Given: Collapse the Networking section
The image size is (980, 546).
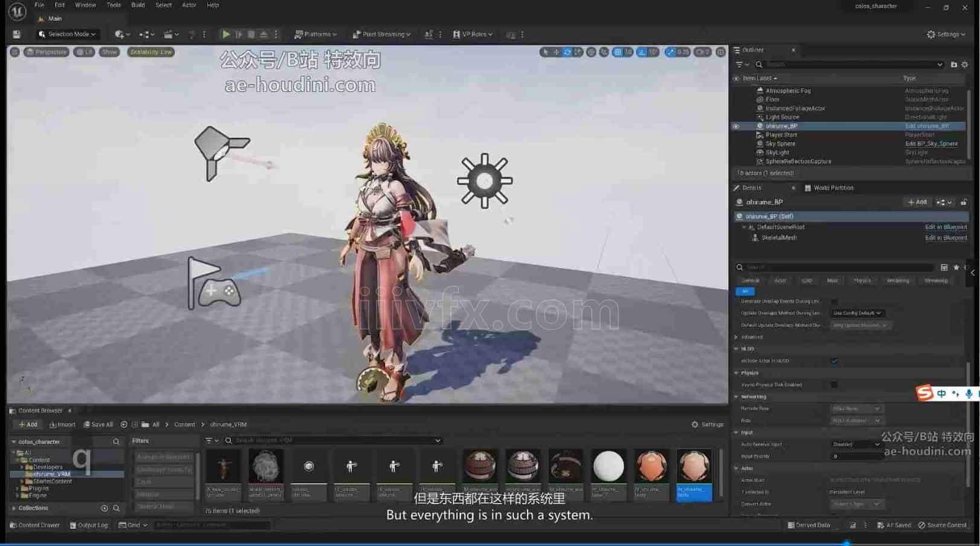Looking at the screenshot, I should [x=737, y=397].
